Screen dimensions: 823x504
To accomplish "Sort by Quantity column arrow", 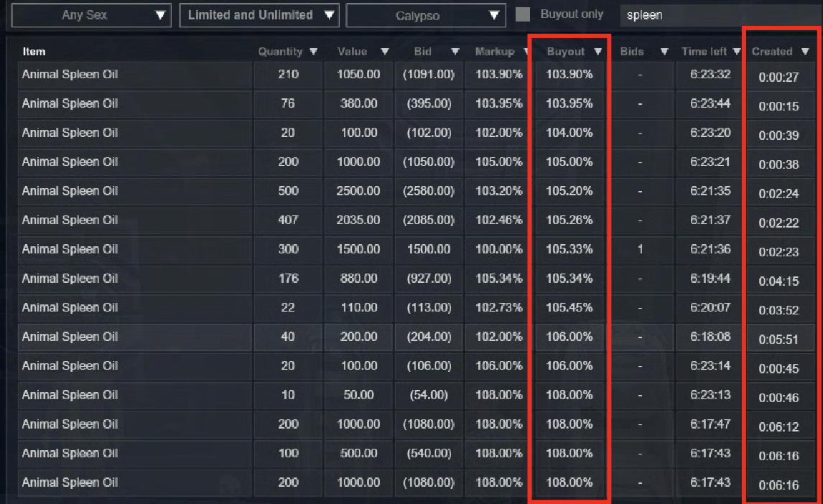I will (313, 52).
